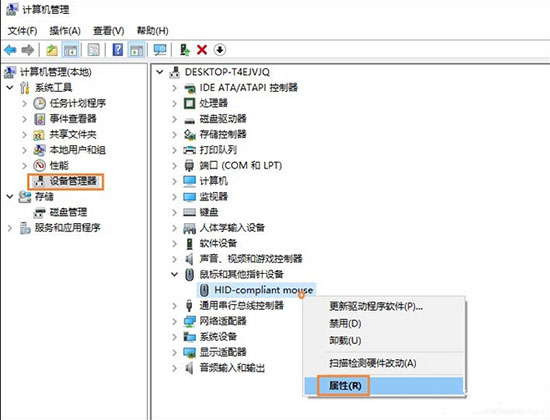Expand the 端口 (COM 和 LPT) category
Screen dimensions: 550x420
(x=174, y=166)
